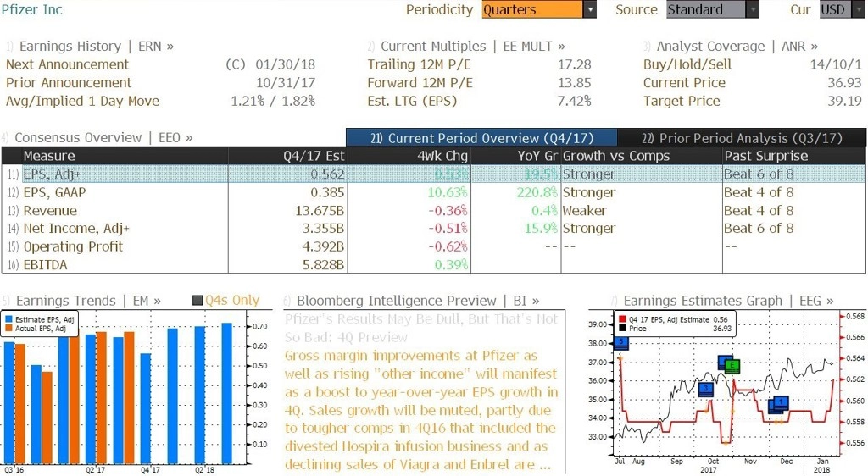Switch to Current Period Overview (Q4/17) tab
868x476 pixels.
[x=481, y=138]
